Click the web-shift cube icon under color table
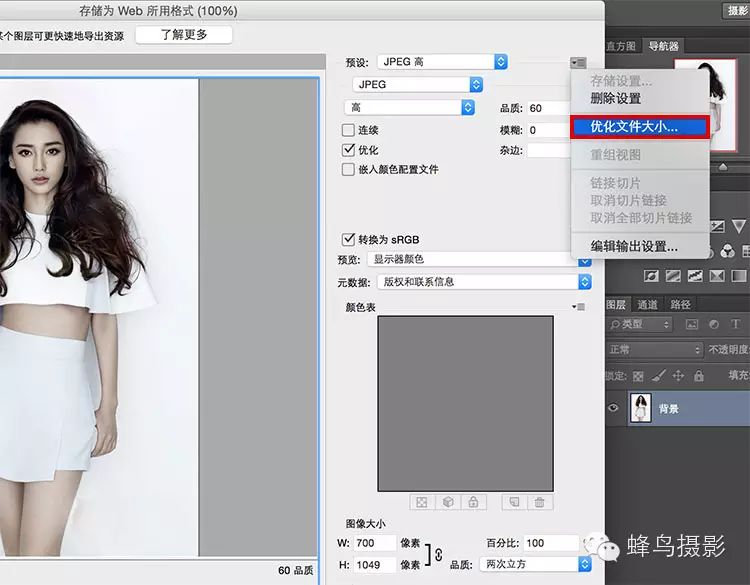Image resolution: width=750 pixels, height=585 pixels. (x=448, y=502)
